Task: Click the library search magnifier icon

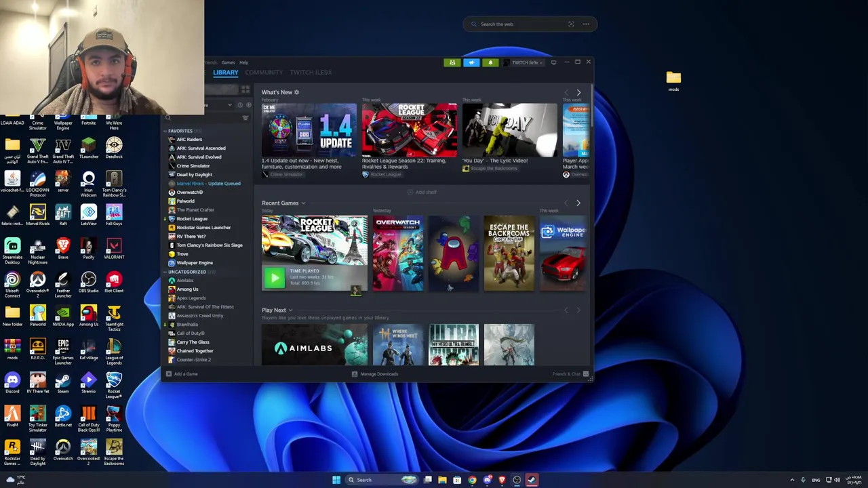Action: click(x=169, y=118)
